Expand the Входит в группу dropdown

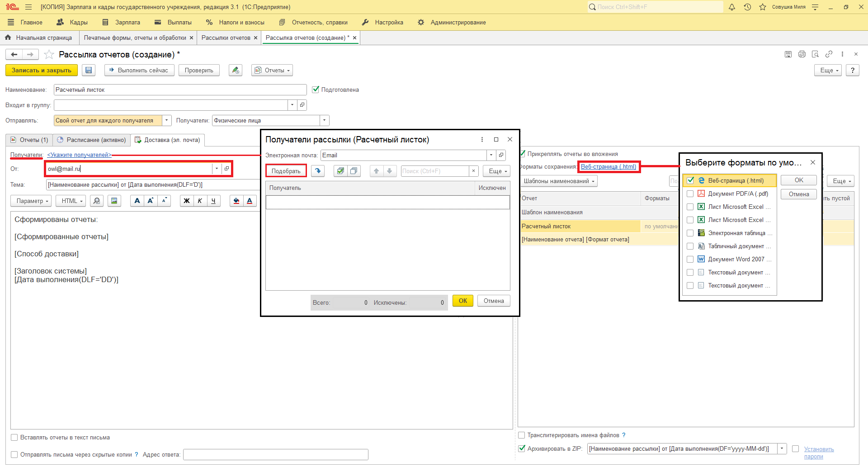click(x=292, y=105)
